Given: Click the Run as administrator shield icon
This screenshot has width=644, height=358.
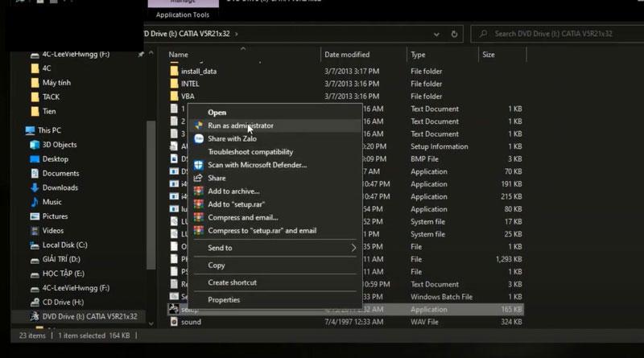Looking at the screenshot, I should 198,126.
